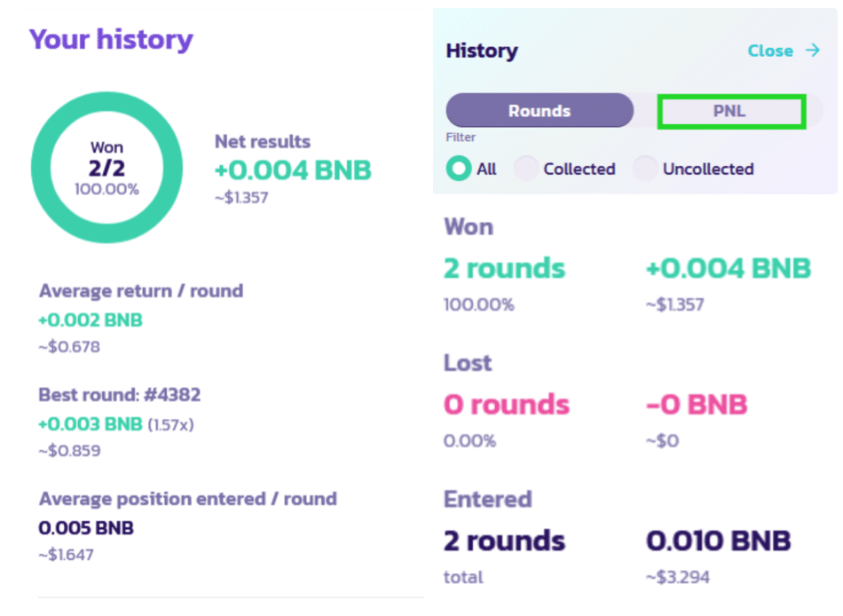Click the Close arrow icon

tap(812, 51)
